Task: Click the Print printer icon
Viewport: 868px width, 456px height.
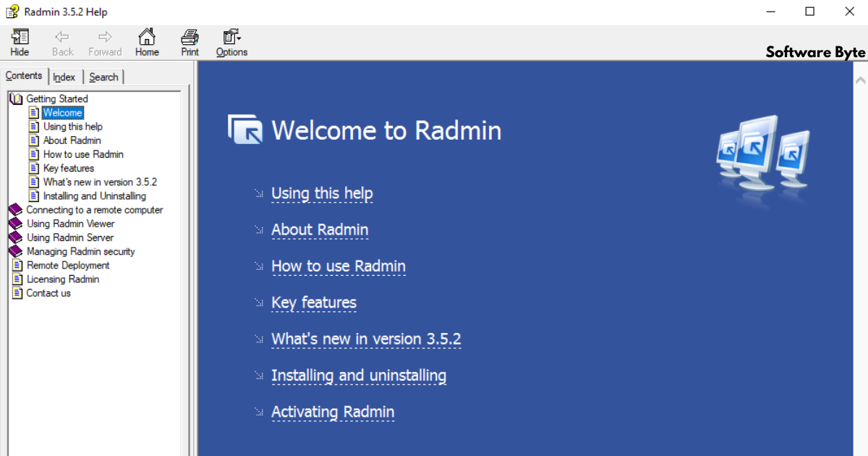Action: [190, 43]
